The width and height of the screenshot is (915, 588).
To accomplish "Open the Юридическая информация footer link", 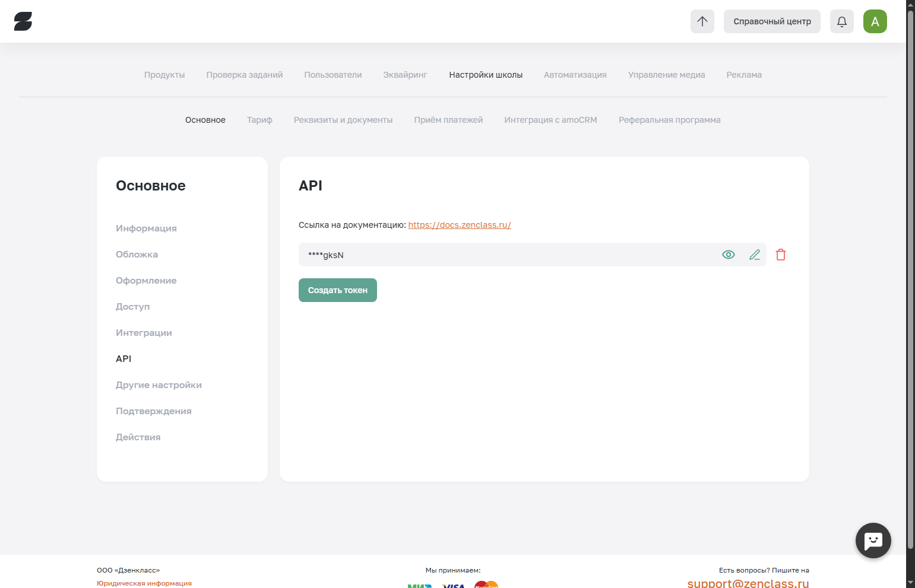I will pos(144,583).
